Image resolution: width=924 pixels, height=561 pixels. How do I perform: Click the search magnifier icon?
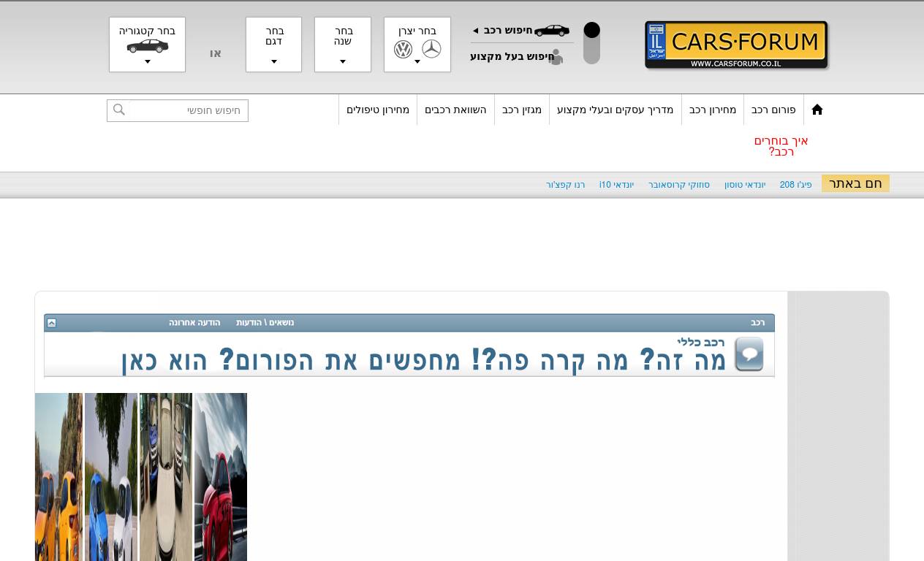(x=118, y=110)
